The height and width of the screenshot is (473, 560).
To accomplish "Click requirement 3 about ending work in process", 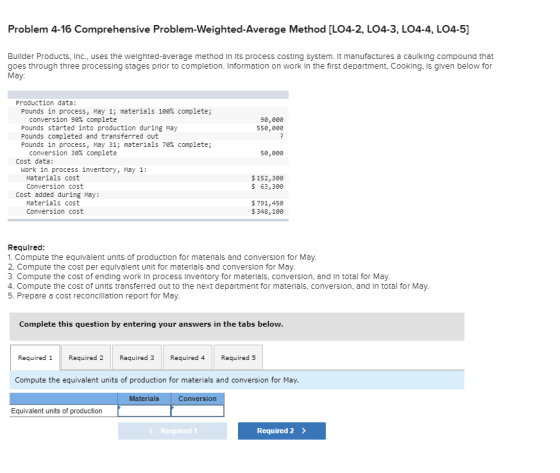I will click(199, 277).
